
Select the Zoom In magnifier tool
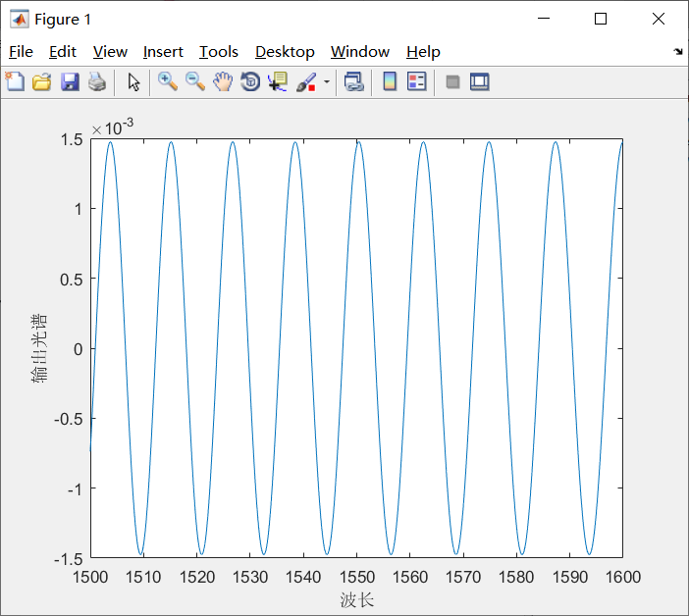(168, 82)
